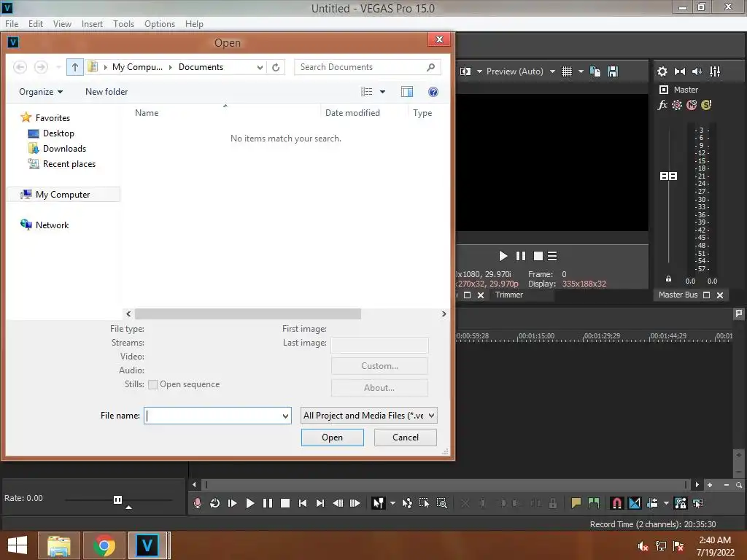Open Mixing Console from Master Bus
The image size is (747, 560).
(x=715, y=71)
